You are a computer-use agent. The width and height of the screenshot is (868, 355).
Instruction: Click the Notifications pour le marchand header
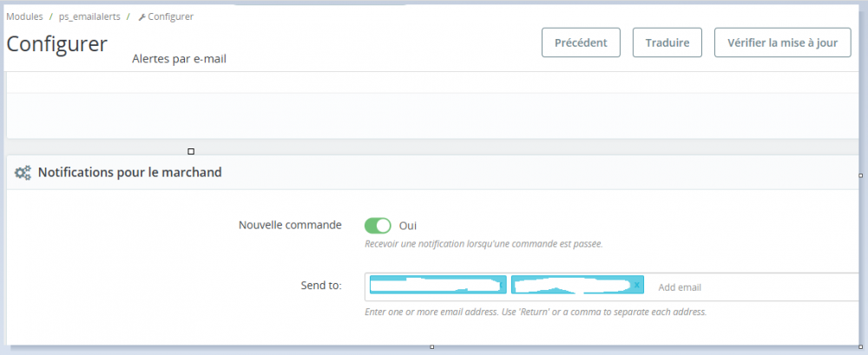[129, 173]
